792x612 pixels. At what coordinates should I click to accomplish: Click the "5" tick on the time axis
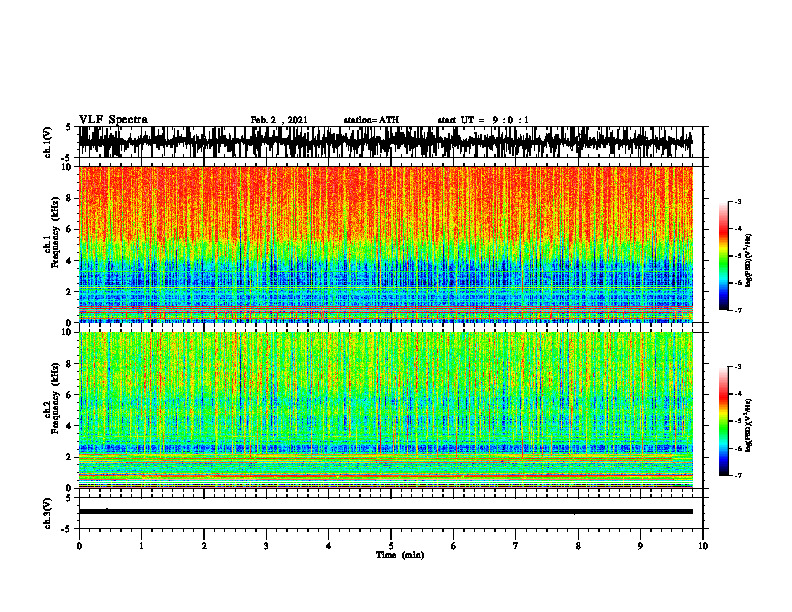pyautogui.click(x=391, y=546)
